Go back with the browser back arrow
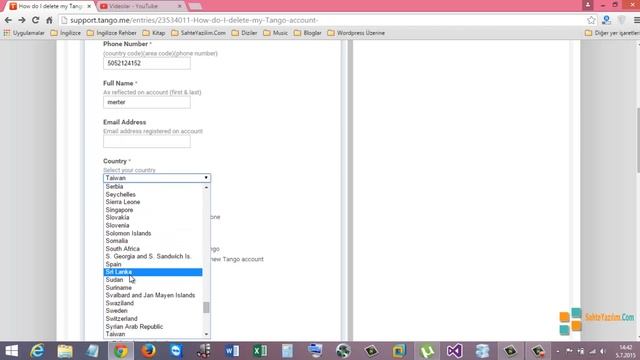640x360 pixels. [x=8, y=20]
